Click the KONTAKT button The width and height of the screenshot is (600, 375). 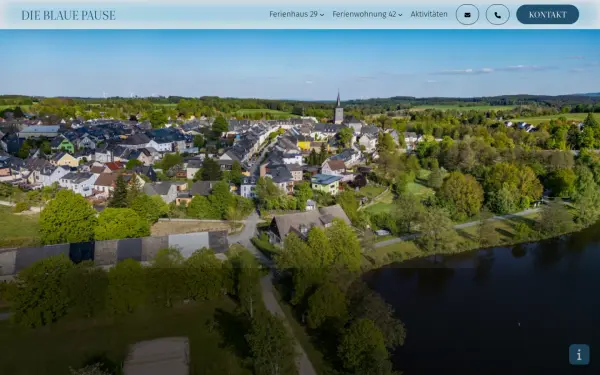coord(547,15)
